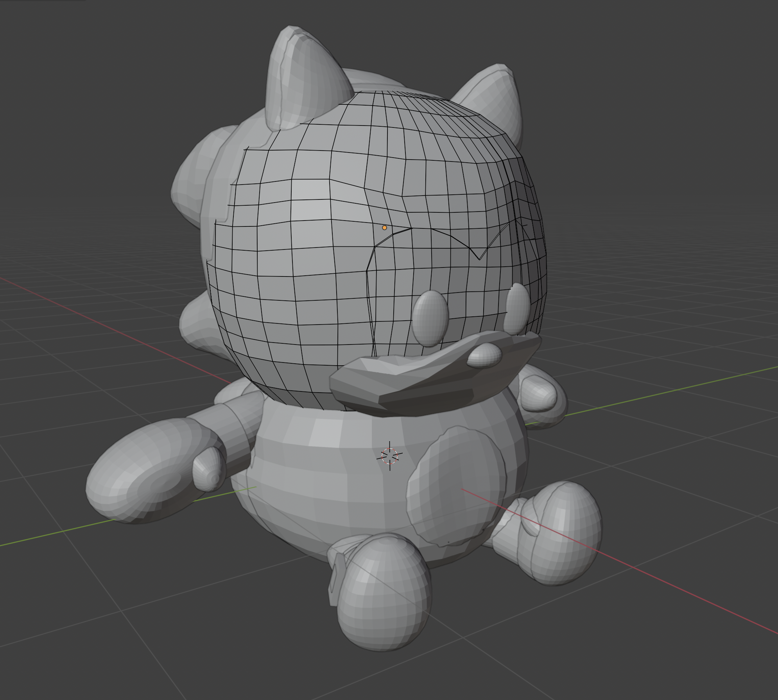Click the orange origin dot on the head
The width and height of the screenshot is (778, 700).
pyautogui.click(x=384, y=228)
